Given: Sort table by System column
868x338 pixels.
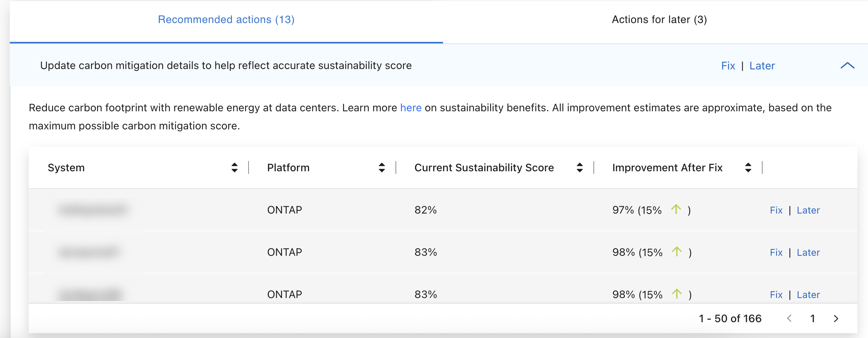Looking at the screenshot, I should coord(234,167).
